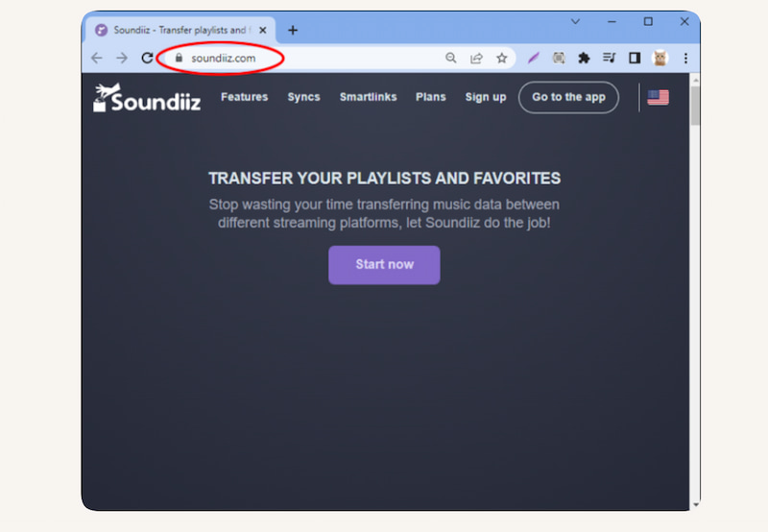This screenshot has height=532, width=768.
Task: Click the scrollbar down arrow
Action: [695, 505]
